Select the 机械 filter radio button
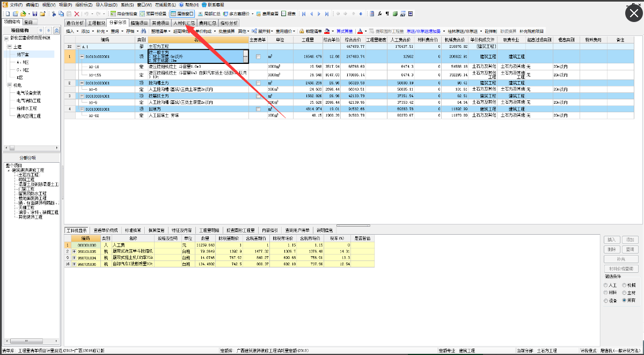Screen dimensions: 644x355 coord(624,285)
